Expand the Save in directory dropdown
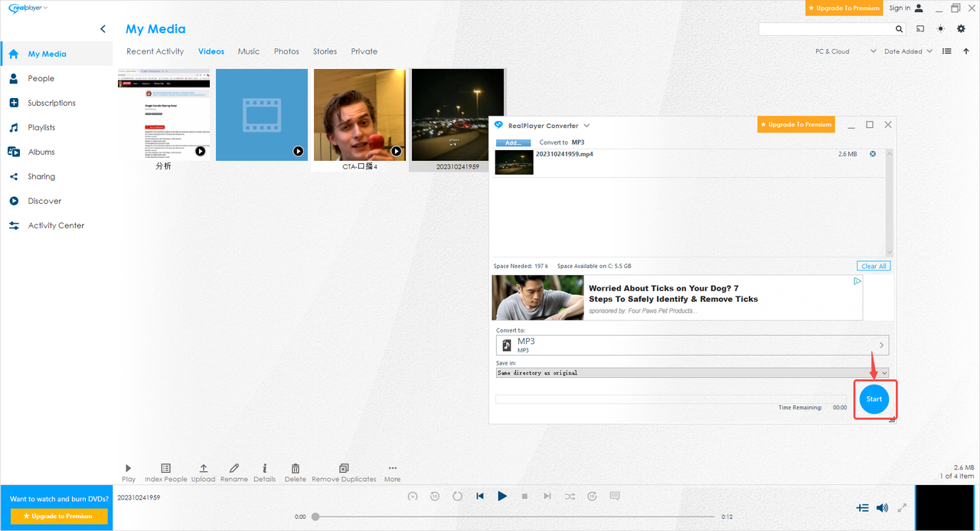 click(x=884, y=373)
